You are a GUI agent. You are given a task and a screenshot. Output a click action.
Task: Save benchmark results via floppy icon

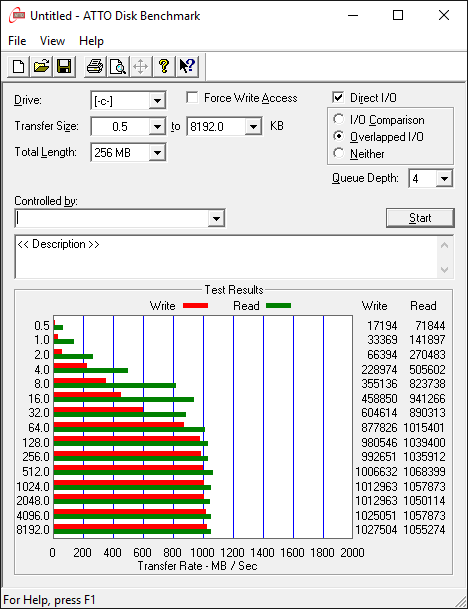tap(64, 66)
